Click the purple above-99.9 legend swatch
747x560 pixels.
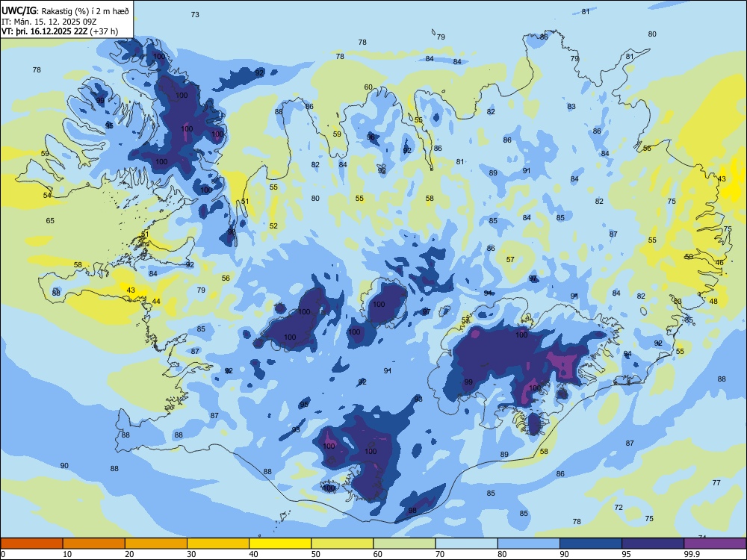[715, 544]
